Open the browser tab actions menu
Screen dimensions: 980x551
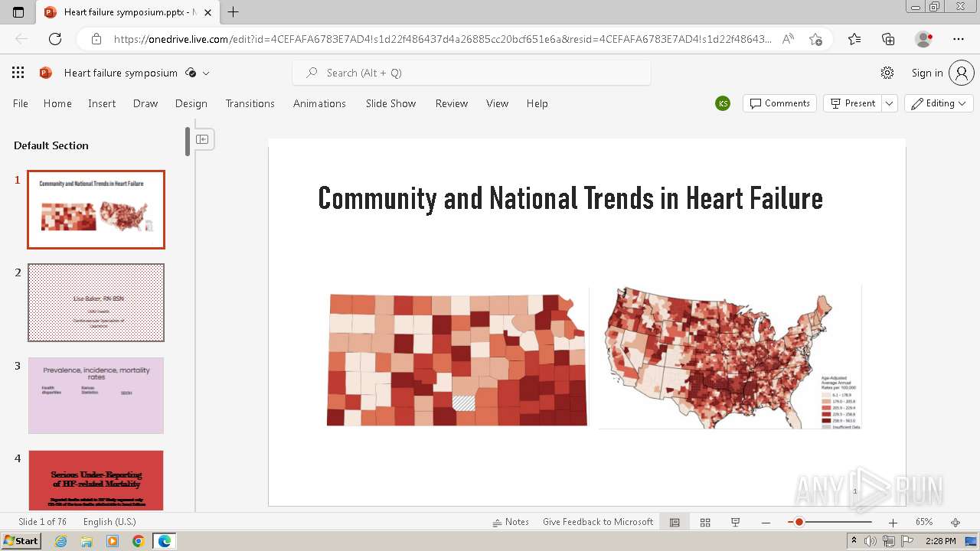pyautogui.click(x=18, y=12)
